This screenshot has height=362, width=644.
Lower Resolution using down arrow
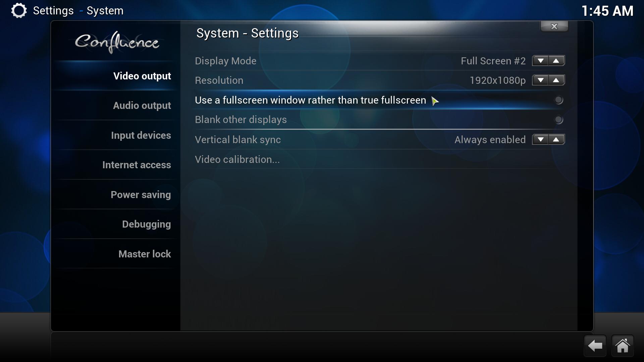(540, 80)
